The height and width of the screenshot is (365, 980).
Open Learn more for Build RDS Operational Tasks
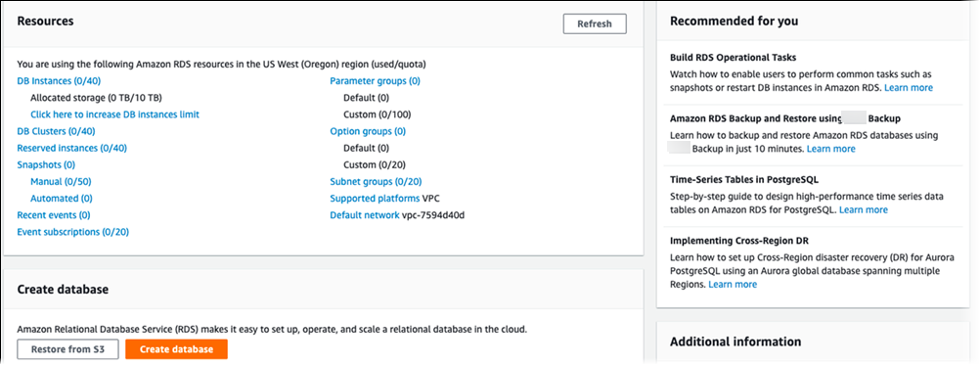(909, 87)
